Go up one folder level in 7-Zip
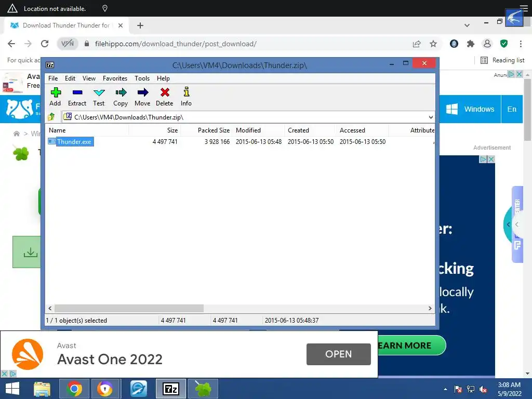Screen dimensions: 532x399 (51, 117)
